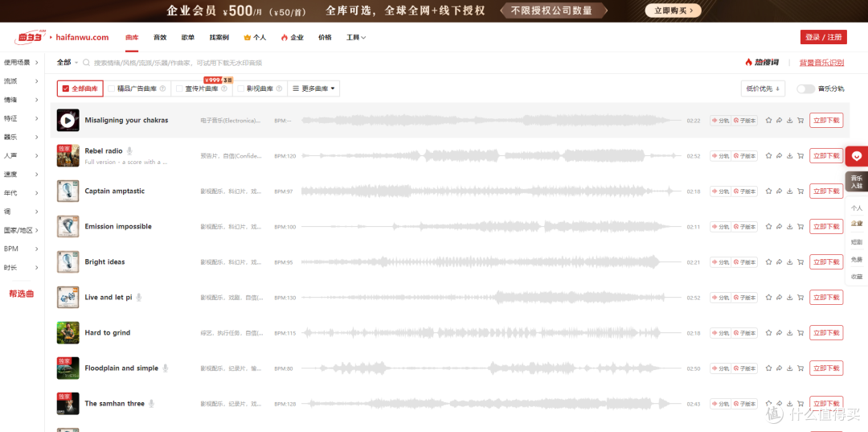Add Emission impossible to shopping cart
The height and width of the screenshot is (432, 868).
point(800,227)
